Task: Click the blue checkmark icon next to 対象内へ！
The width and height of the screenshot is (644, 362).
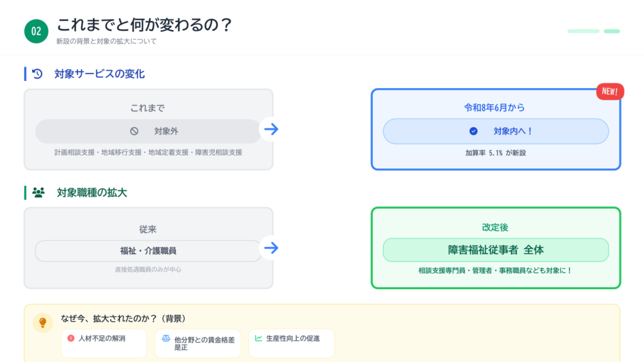Action: point(474,131)
